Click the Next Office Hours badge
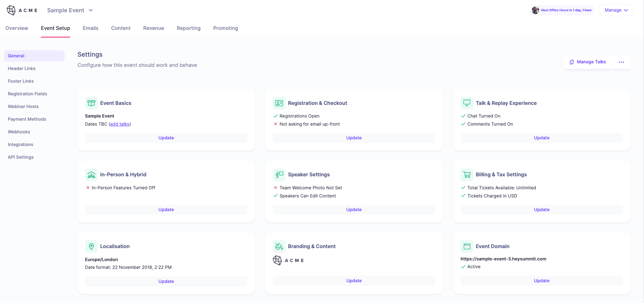 pyautogui.click(x=562, y=10)
